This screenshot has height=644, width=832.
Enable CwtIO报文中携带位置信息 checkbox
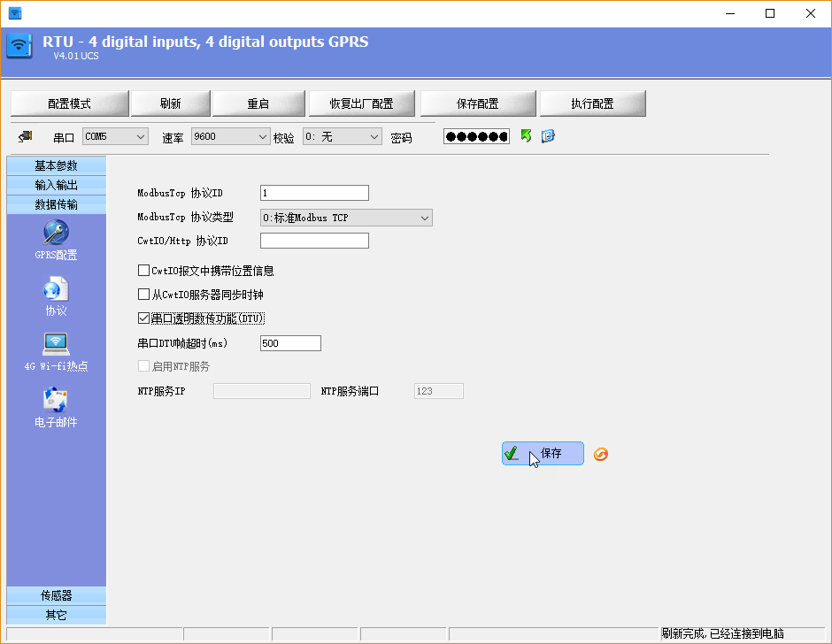143,271
